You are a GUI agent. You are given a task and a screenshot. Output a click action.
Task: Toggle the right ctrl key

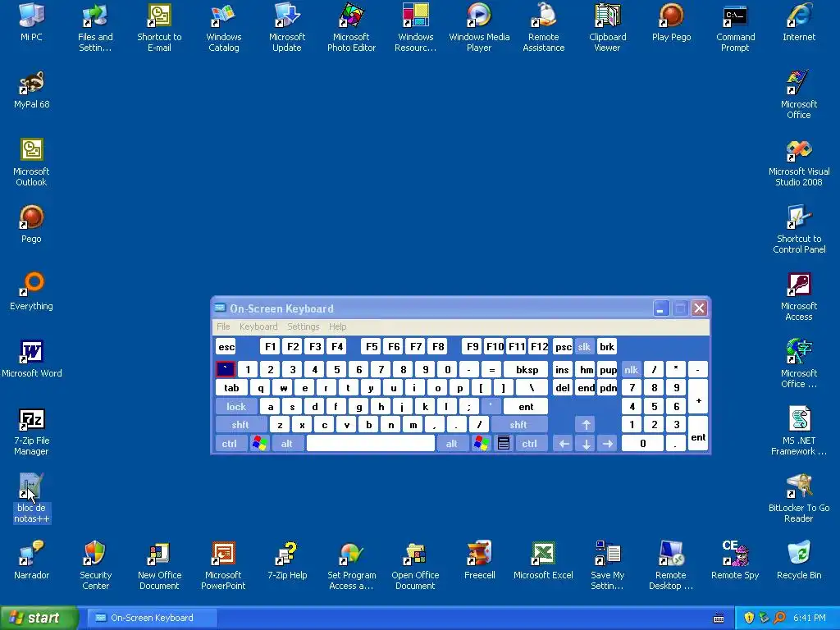tap(529, 444)
